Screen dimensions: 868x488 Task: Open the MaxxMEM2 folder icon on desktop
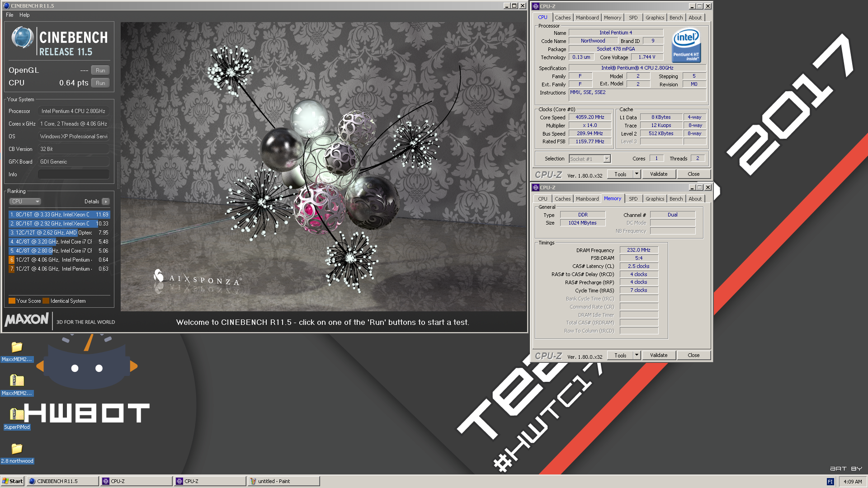click(17, 347)
